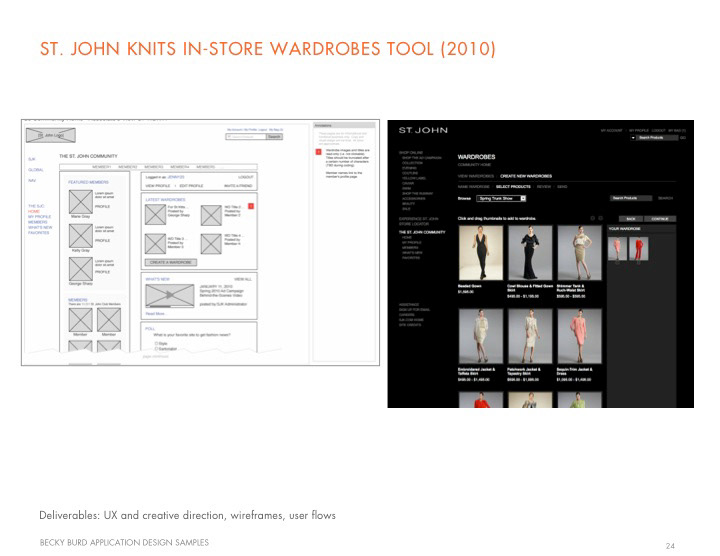
Task: Click STORE LOCATOR in the black sidebar
Action: click(414, 224)
